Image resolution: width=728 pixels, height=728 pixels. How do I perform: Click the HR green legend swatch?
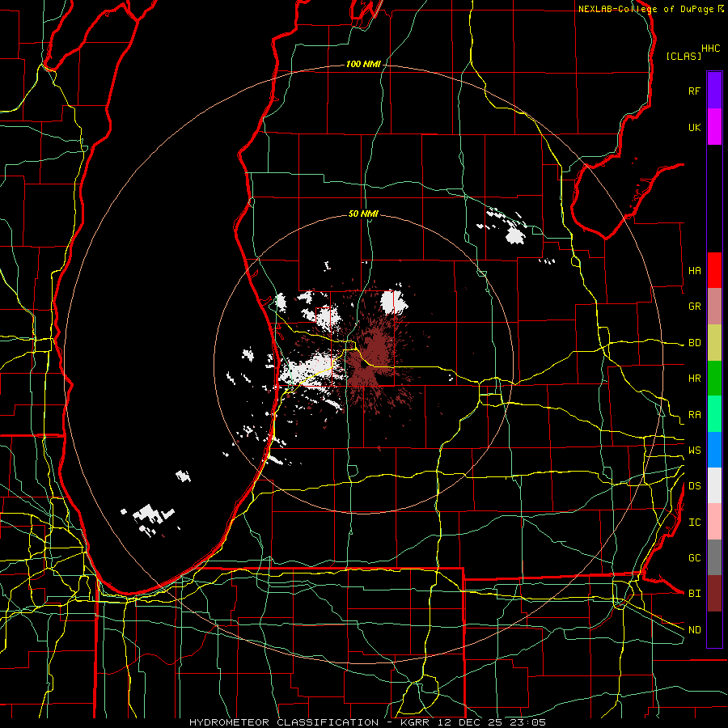(x=714, y=379)
